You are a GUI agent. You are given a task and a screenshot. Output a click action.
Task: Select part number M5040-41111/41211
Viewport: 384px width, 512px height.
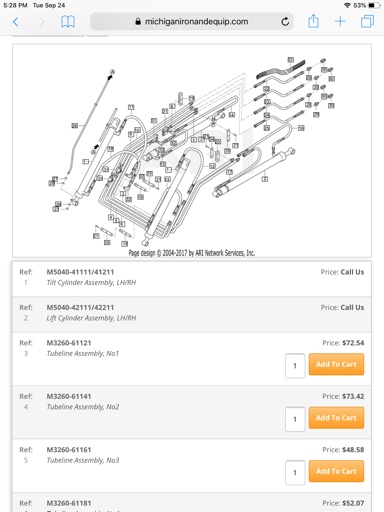pos(80,272)
